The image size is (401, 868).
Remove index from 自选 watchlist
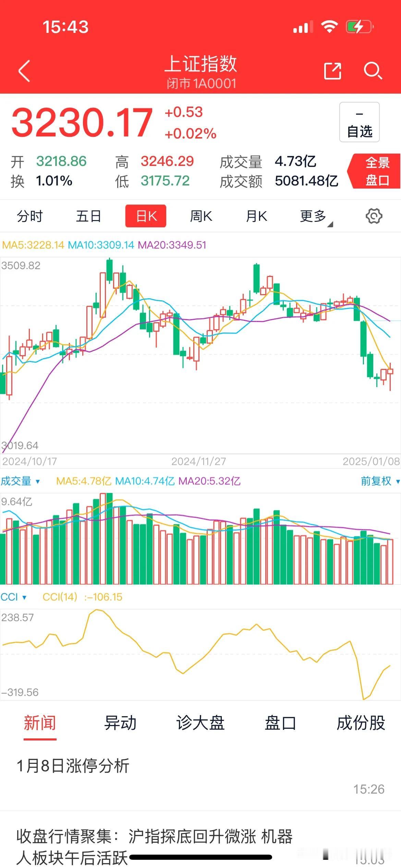(359, 122)
